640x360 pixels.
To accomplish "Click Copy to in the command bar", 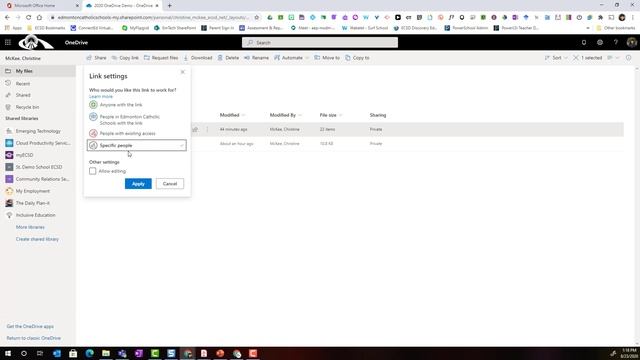I will tap(357, 58).
